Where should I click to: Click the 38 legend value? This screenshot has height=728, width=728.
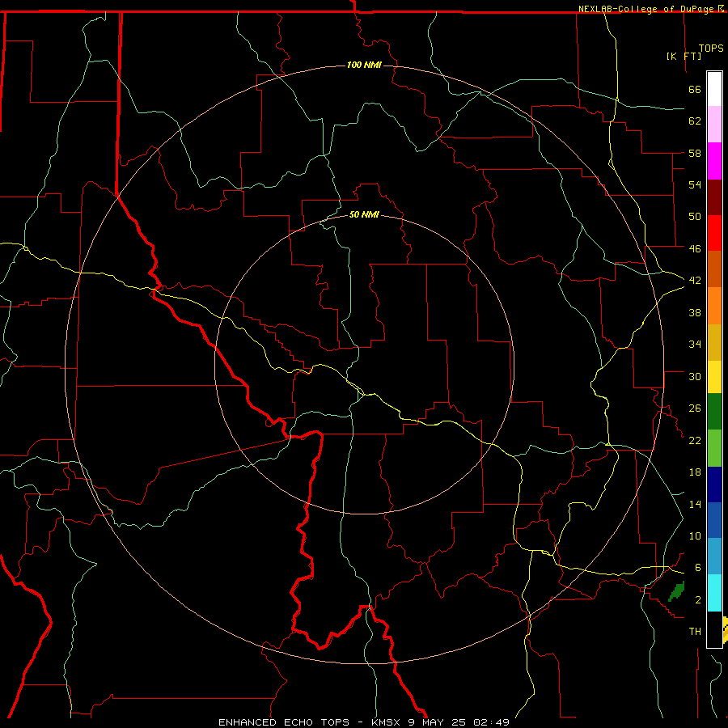click(695, 312)
